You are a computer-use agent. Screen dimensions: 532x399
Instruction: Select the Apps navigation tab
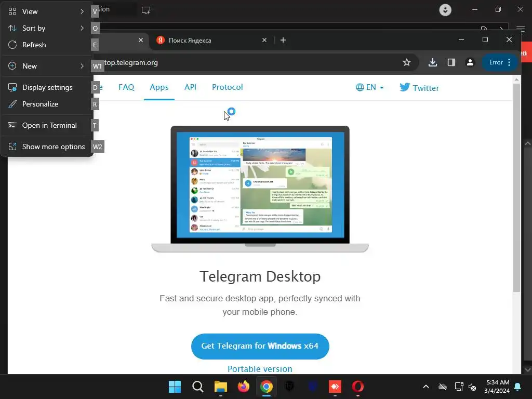[x=159, y=87]
